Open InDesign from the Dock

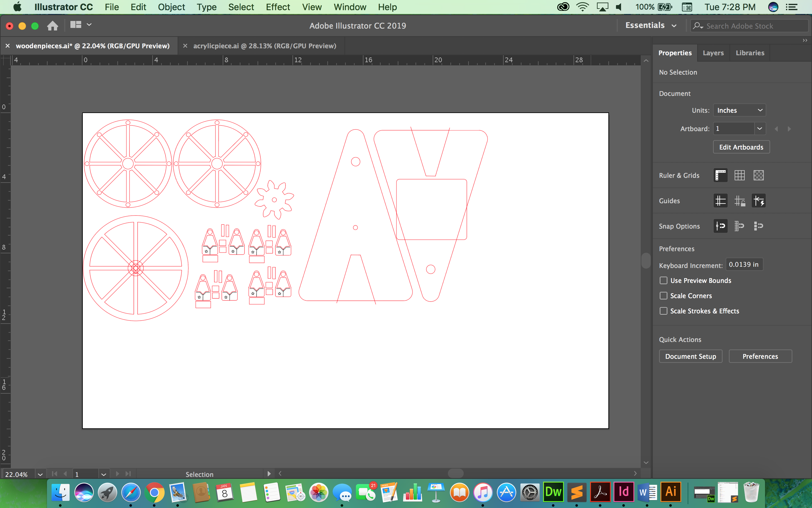pyautogui.click(x=623, y=492)
